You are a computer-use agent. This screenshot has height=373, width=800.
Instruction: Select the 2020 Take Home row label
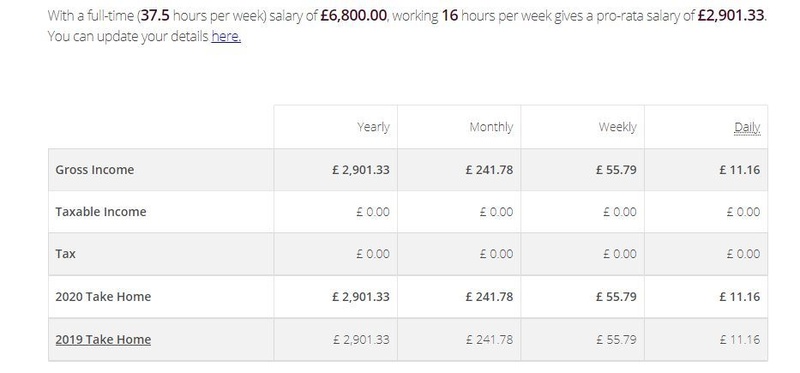103,296
